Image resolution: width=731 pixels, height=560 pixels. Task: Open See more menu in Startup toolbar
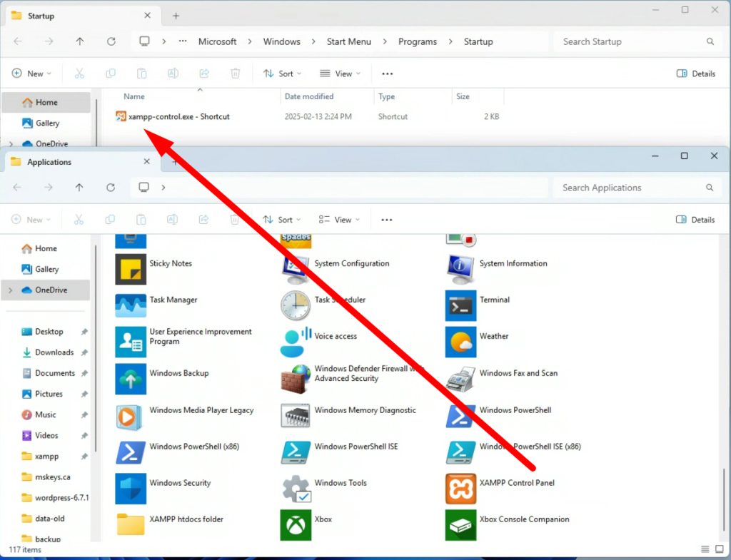[x=387, y=73]
